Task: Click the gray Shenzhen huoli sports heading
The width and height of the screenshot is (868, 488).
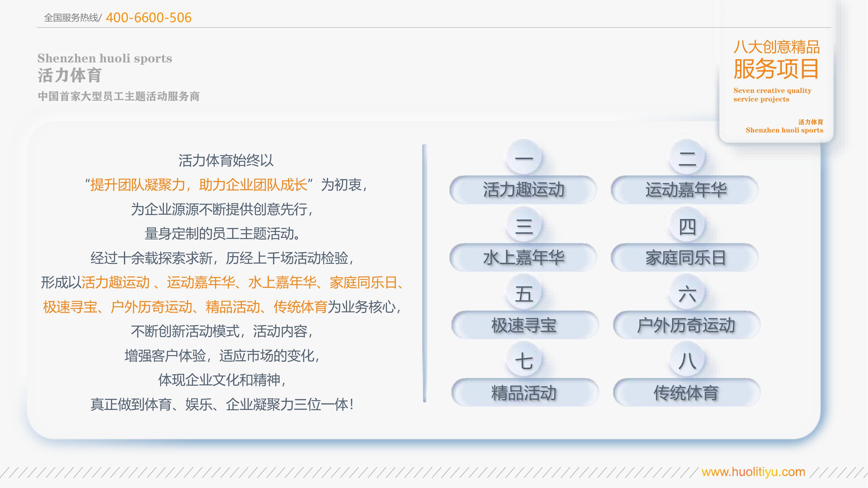Action: pos(105,58)
